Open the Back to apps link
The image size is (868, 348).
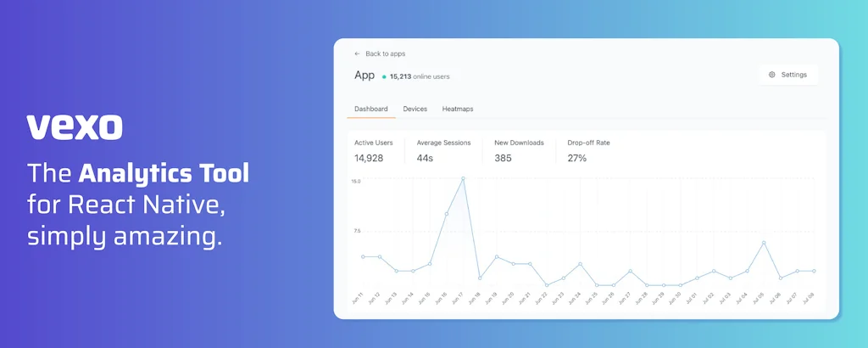(385, 53)
